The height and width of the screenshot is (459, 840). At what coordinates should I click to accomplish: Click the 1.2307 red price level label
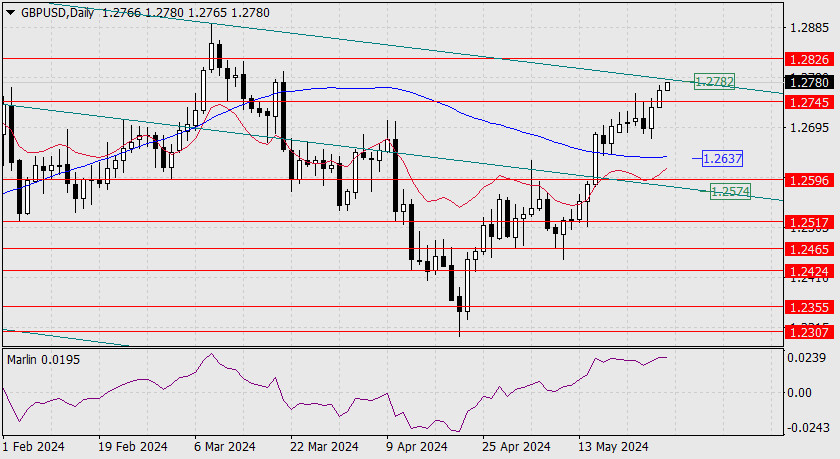pos(810,332)
